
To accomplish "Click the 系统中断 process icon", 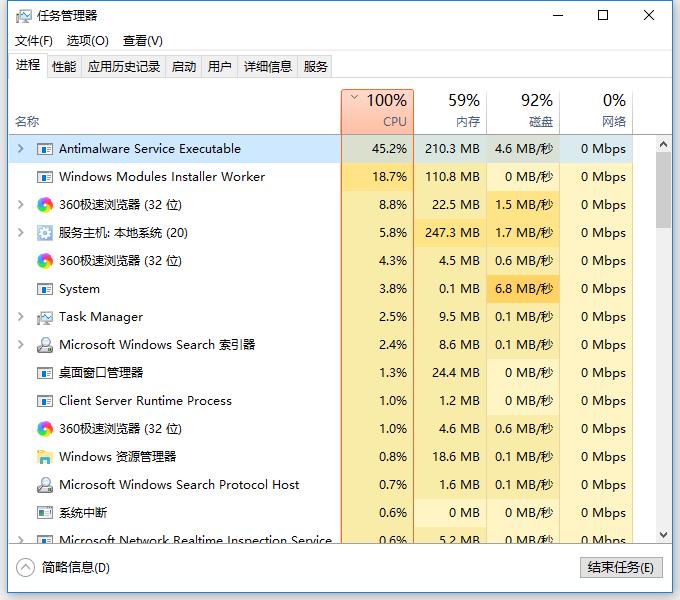I will (45, 513).
